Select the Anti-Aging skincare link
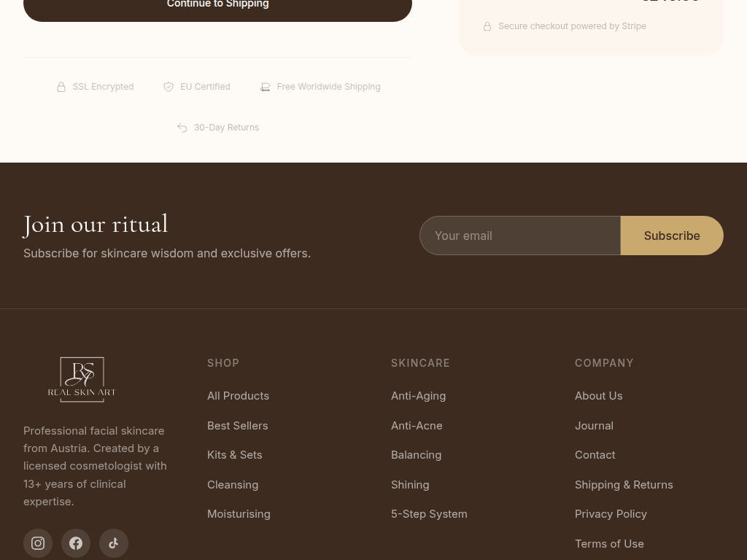The width and height of the screenshot is (747, 560). (418, 396)
